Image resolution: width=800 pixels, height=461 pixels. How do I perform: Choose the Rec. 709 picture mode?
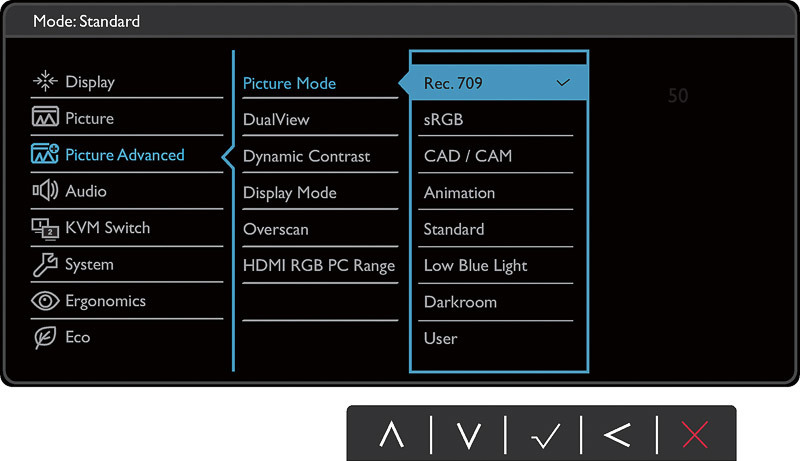click(x=498, y=83)
